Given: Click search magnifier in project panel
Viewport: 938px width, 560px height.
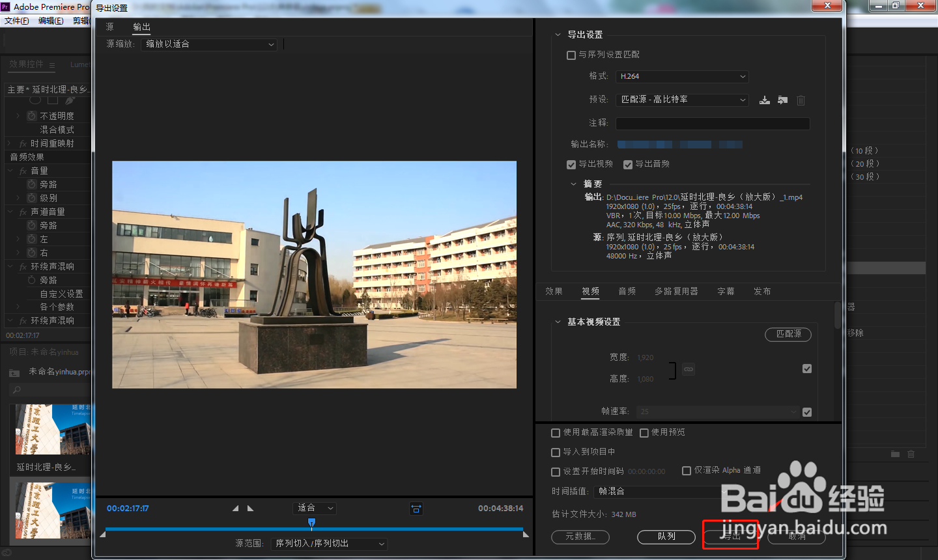Looking at the screenshot, I should point(17,390).
